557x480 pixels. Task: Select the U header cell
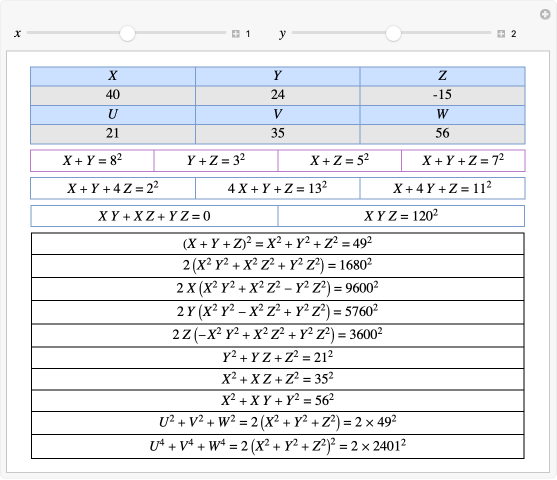[113, 115]
